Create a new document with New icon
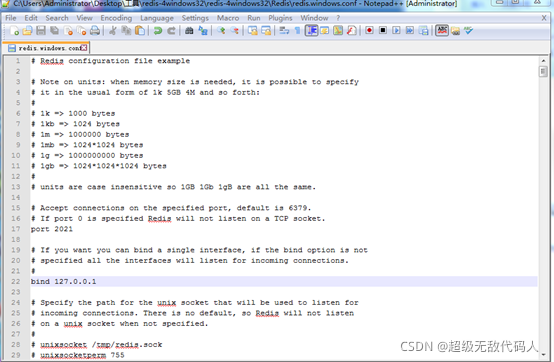Screen dimensions: 554x362 (x=14, y=31)
